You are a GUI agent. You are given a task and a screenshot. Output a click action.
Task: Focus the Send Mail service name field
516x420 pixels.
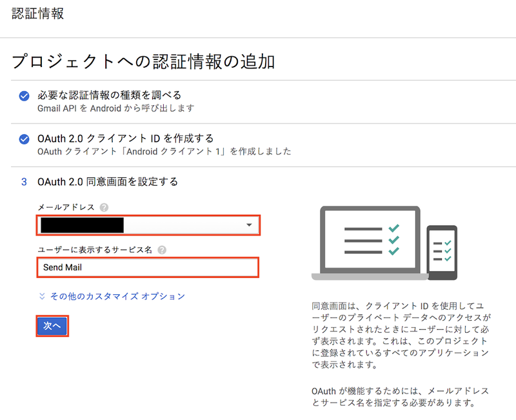(147, 267)
